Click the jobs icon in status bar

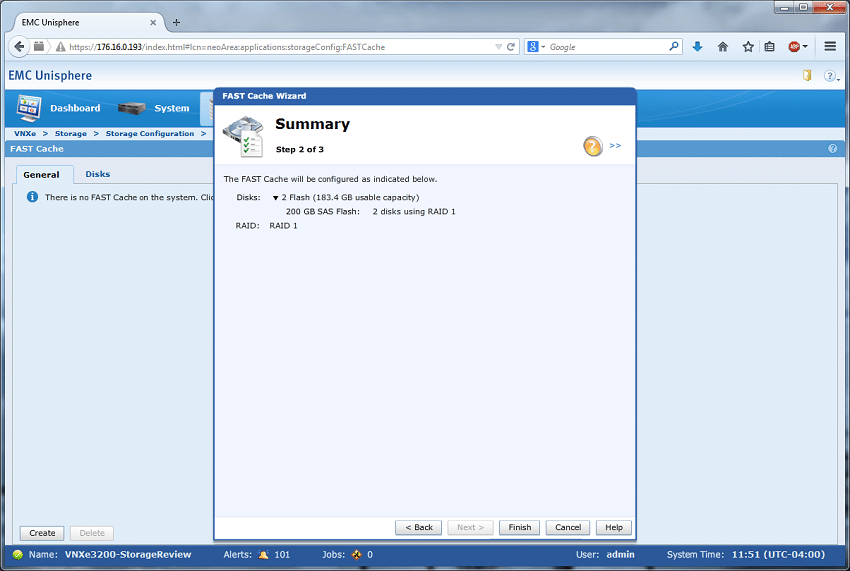click(356, 554)
